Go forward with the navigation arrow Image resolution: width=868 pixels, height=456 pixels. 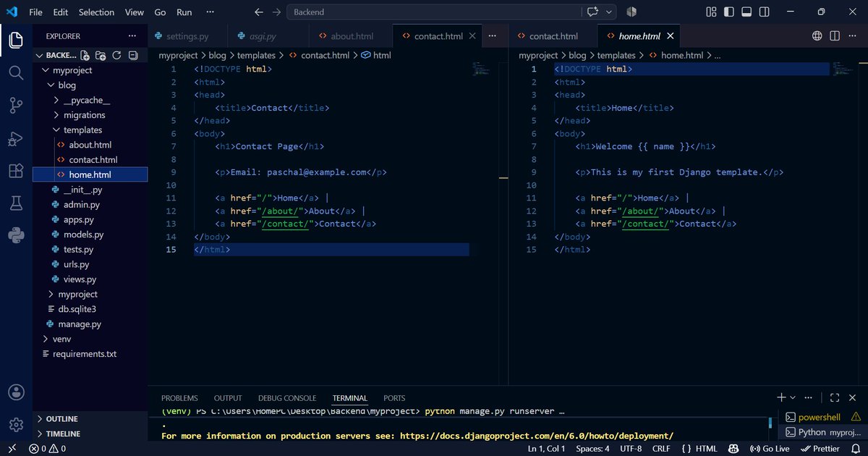point(276,12)
